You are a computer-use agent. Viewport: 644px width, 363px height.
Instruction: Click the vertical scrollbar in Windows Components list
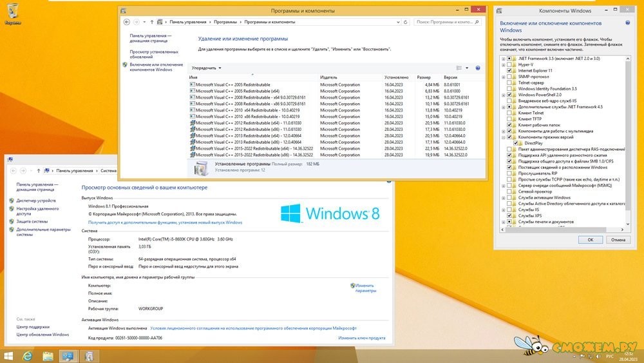pos(627,135)
